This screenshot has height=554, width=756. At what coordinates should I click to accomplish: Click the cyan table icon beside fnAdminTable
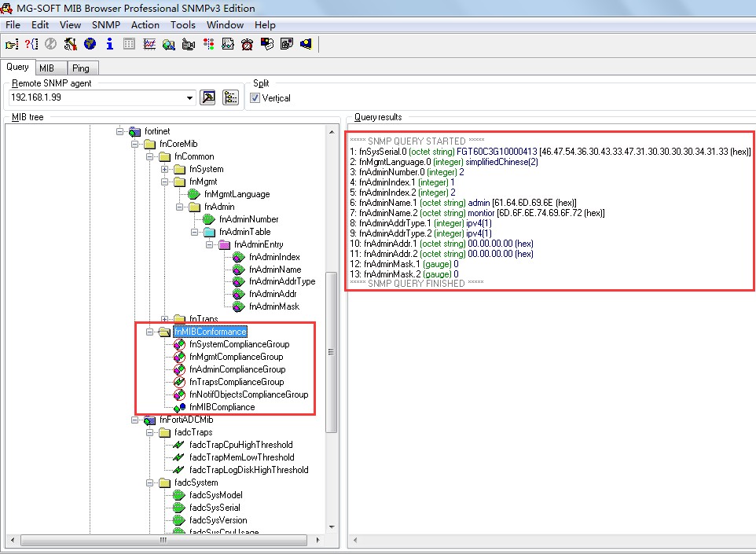[x=209, y=232]
